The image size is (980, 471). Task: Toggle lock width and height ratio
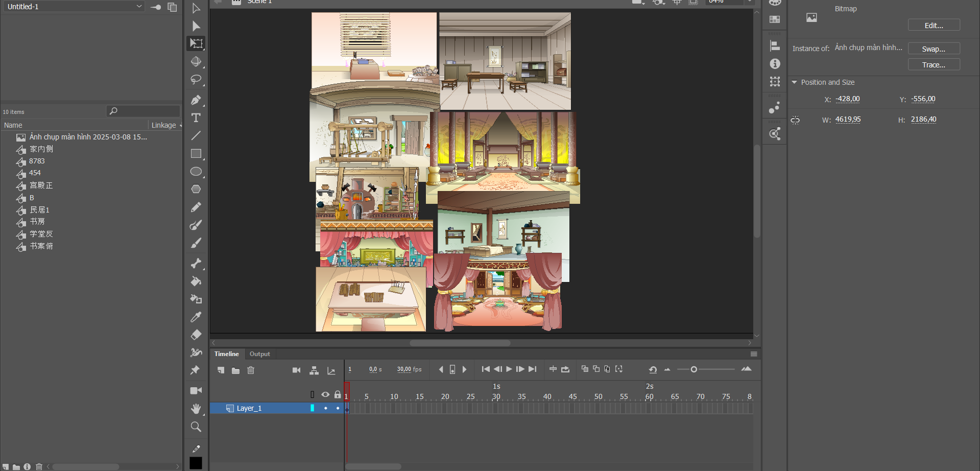coord(795,120)
